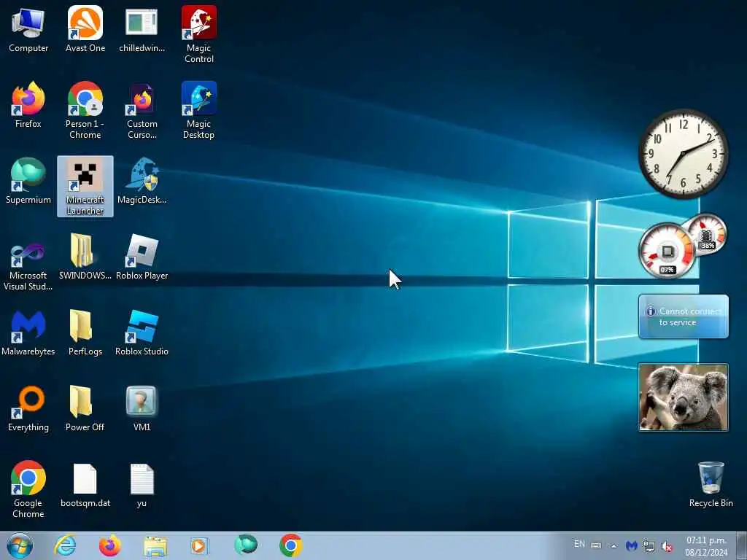This screenshot has height=560, width=747.
Task: Select the PerfLogs folder
Action: click(x=85, y=333)
